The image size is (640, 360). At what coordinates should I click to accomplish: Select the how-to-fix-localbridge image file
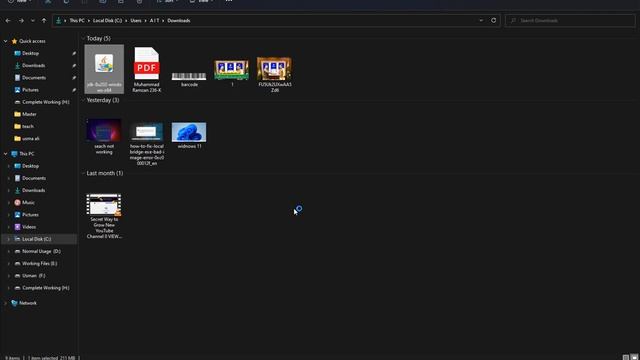coord(147,144)
